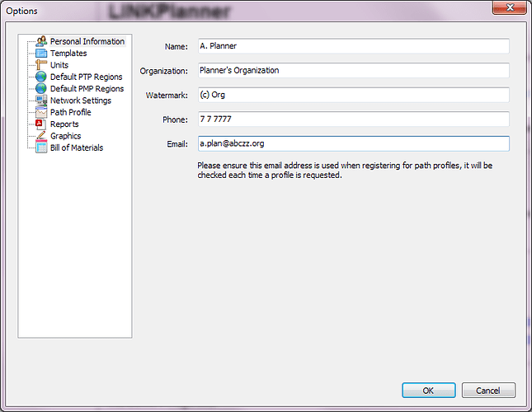Viewport: 532px width, 412px height.
Task: Select Personal Information in options tree
Action: [87, 41]
